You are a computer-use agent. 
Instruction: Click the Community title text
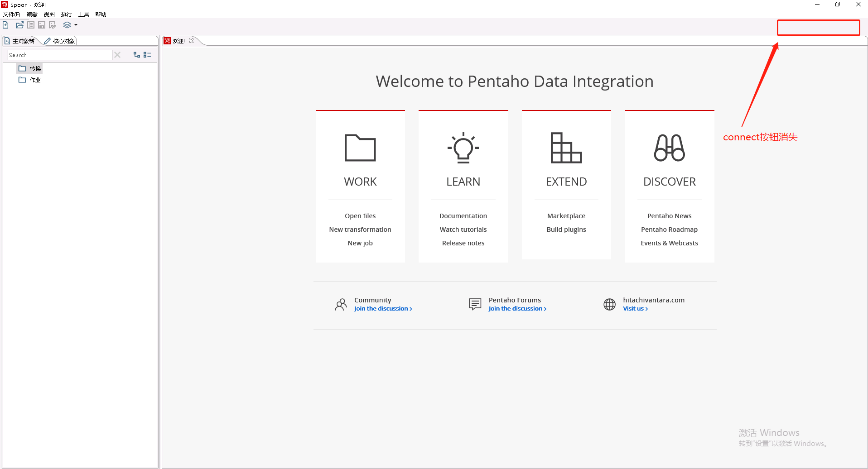click(372, 300)
